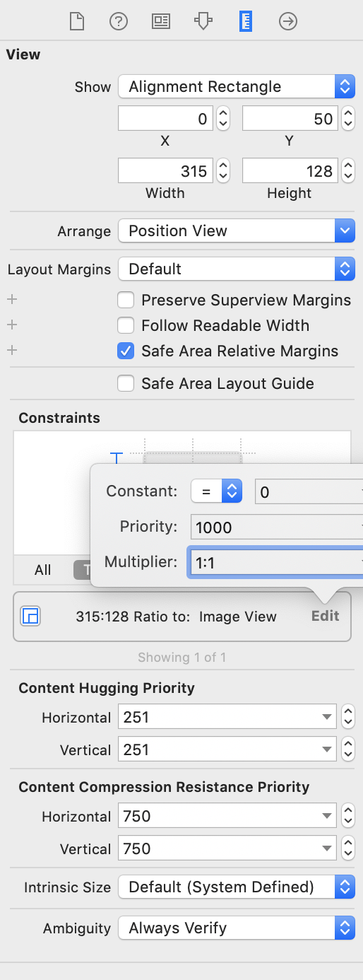
Task: Enable Safe Area Layout Guide
Action: pos(126,383)
